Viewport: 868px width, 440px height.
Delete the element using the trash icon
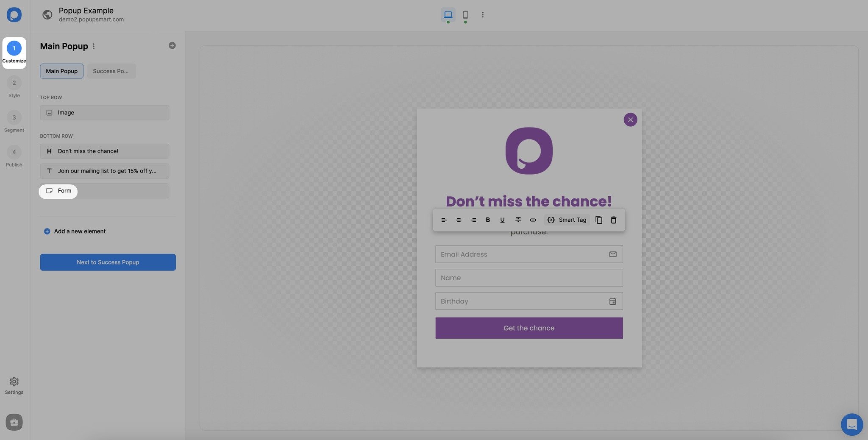[613, 220]
